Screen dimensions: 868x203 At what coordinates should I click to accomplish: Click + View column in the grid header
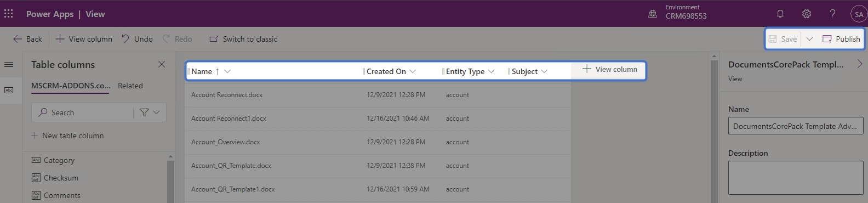pos(609,69)
